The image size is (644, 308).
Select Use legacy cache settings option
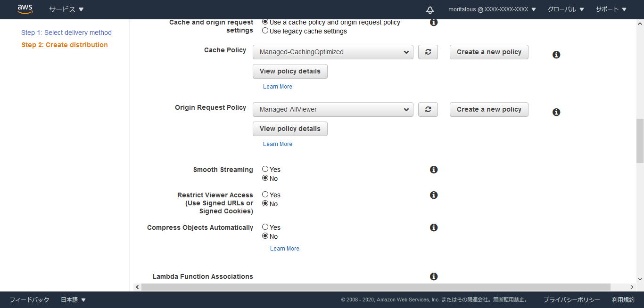click(265, 31)
